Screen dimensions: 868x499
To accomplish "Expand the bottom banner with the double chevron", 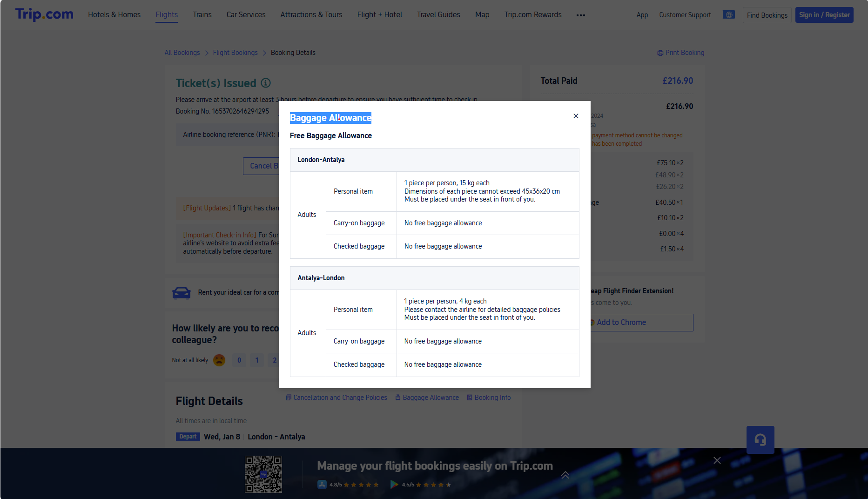I will pyautogui.click(x=565, y=475).
